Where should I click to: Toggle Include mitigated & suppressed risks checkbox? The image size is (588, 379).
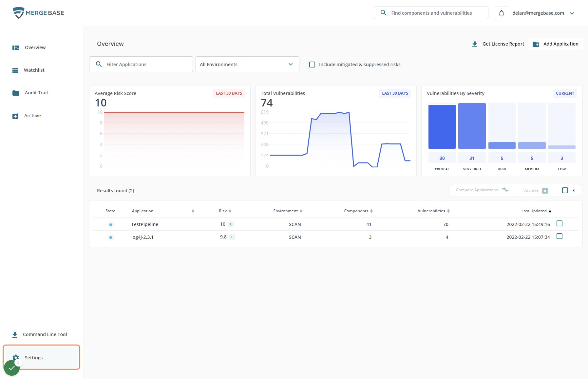pos(312,65)
